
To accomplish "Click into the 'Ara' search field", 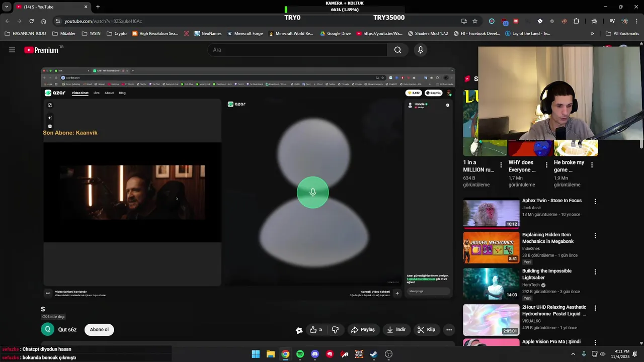I will [297, 50].
